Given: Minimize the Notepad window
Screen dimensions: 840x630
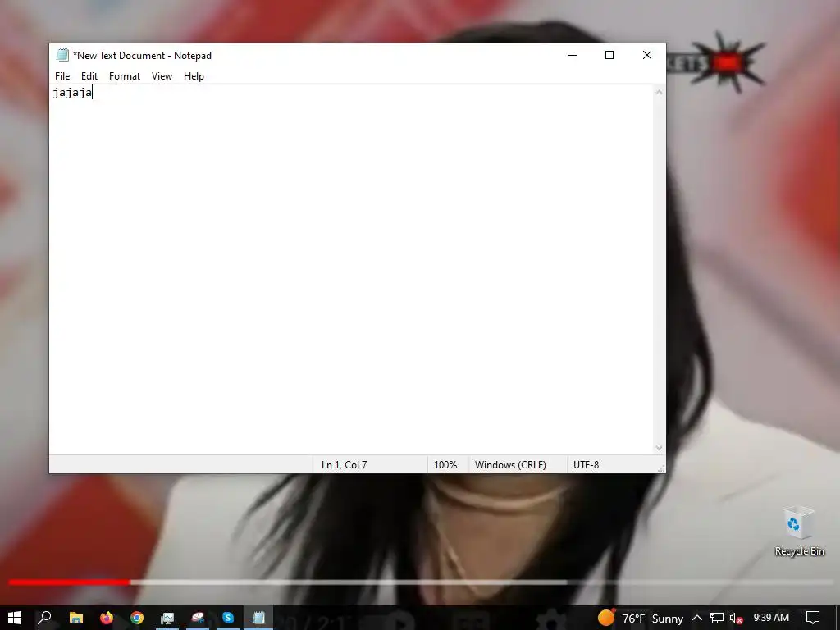Looking at the screenshot, I should 572,55.
